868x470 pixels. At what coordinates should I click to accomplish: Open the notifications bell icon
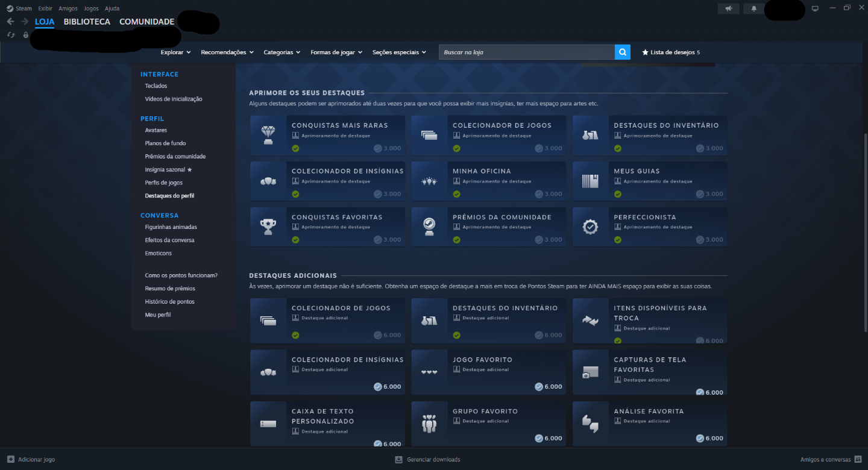click(753, 8)
